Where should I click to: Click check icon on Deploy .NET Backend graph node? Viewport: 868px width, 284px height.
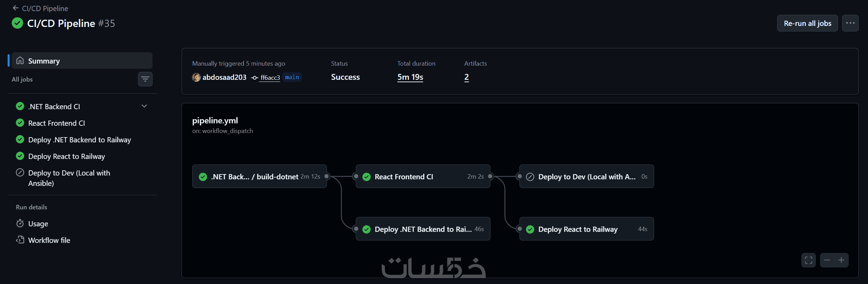point(367,229)
